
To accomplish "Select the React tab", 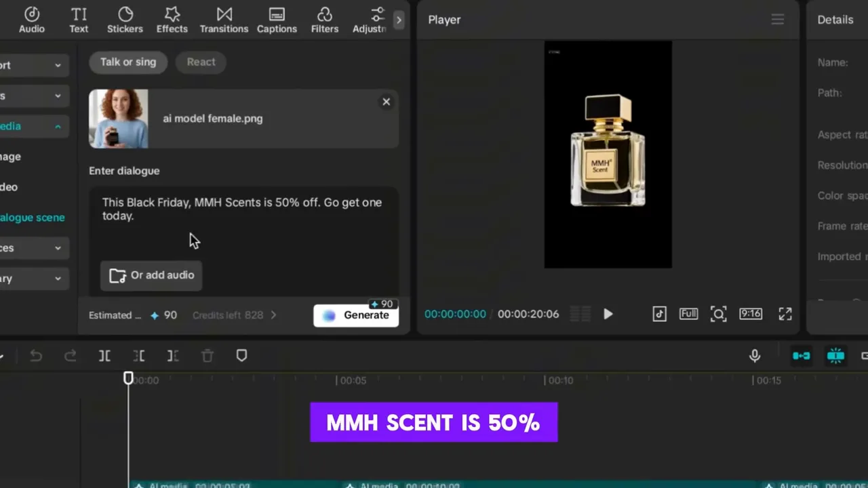I will 201,62.
